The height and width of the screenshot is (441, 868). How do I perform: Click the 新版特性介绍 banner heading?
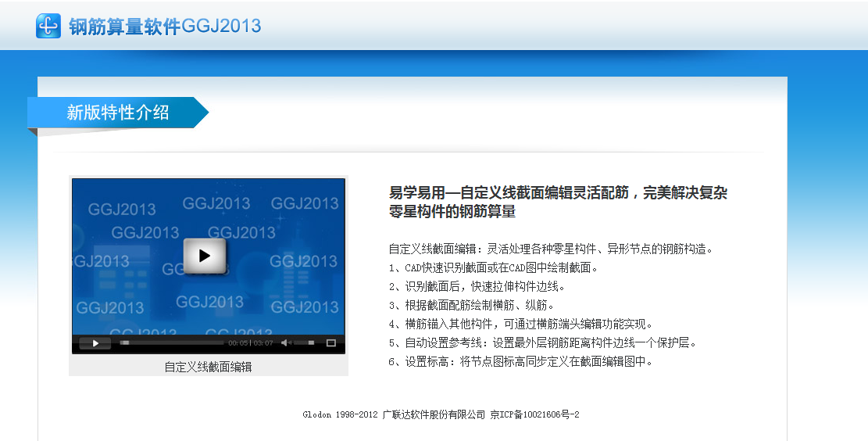(118, 113)
